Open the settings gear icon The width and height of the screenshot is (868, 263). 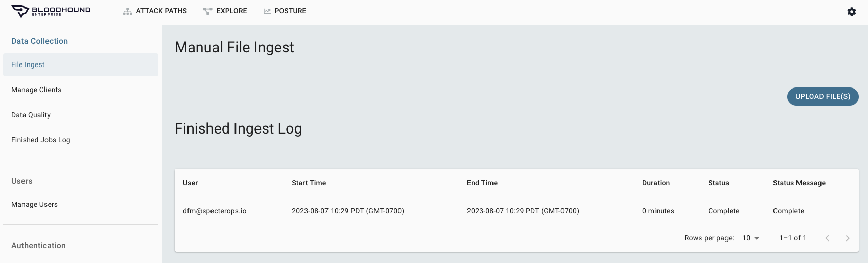[852, 12]
